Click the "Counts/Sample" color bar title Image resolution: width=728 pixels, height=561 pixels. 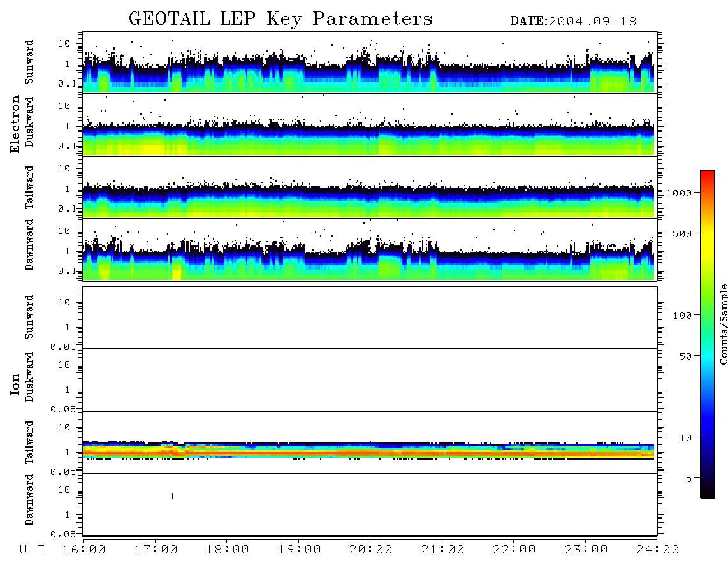(x=724, y=324)
